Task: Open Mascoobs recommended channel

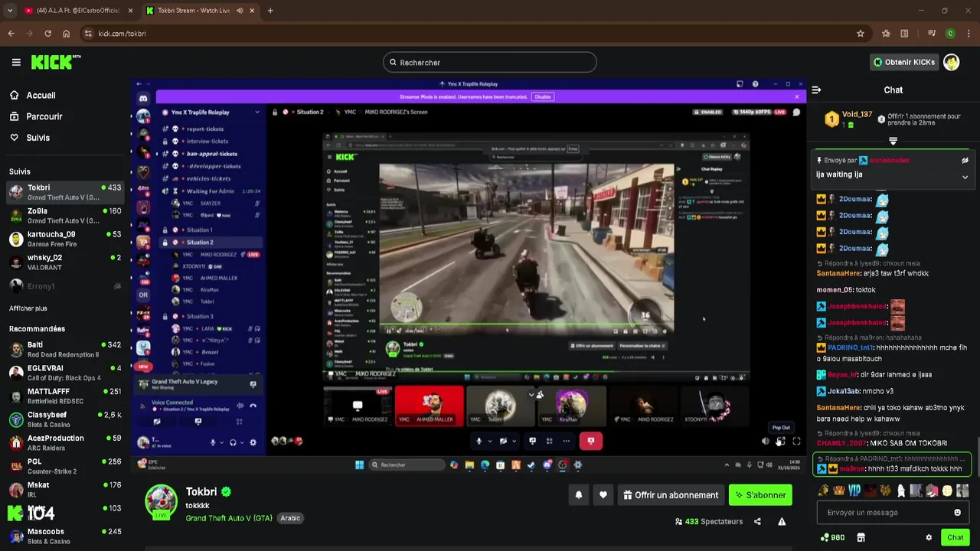Action: pos(65,536)
